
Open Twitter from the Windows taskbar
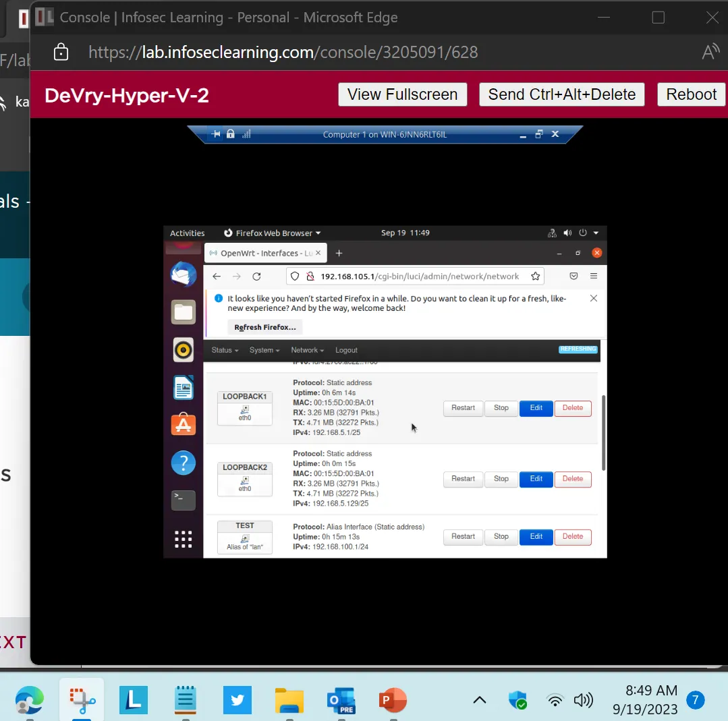tap(237, 700)
